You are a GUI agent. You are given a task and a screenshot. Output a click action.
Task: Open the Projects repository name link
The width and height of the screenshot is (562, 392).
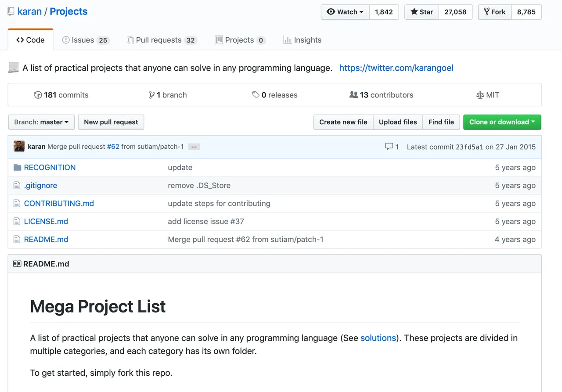(x=68, y=12)
